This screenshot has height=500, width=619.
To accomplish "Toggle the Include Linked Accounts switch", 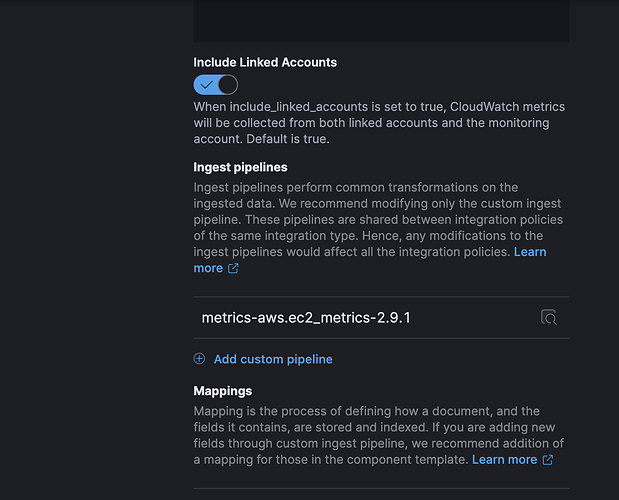I will pos(215,85).
